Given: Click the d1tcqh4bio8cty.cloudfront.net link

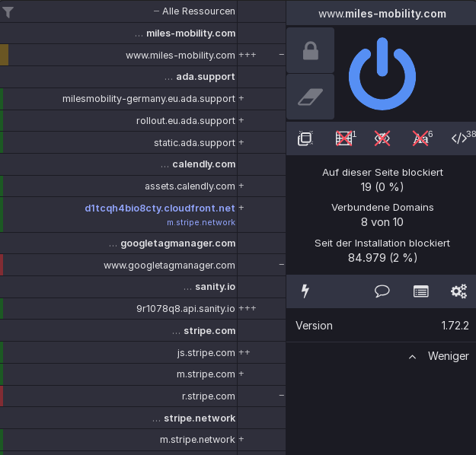Looking at the screenshot, I should point(160,208).
